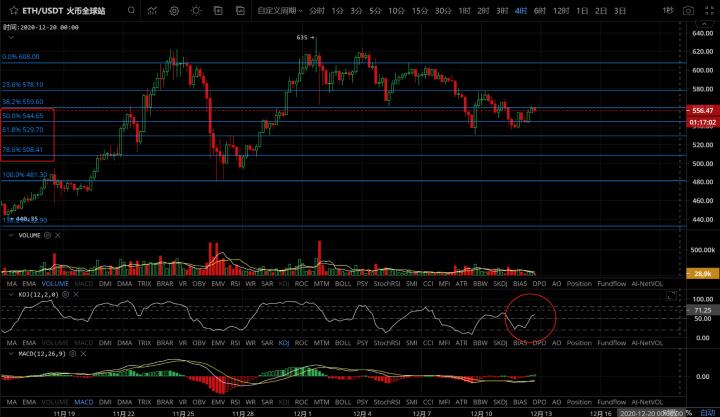Select the 15分 timeframe
The width and height of the screenshot is (720, 417).
coord(420,11)
